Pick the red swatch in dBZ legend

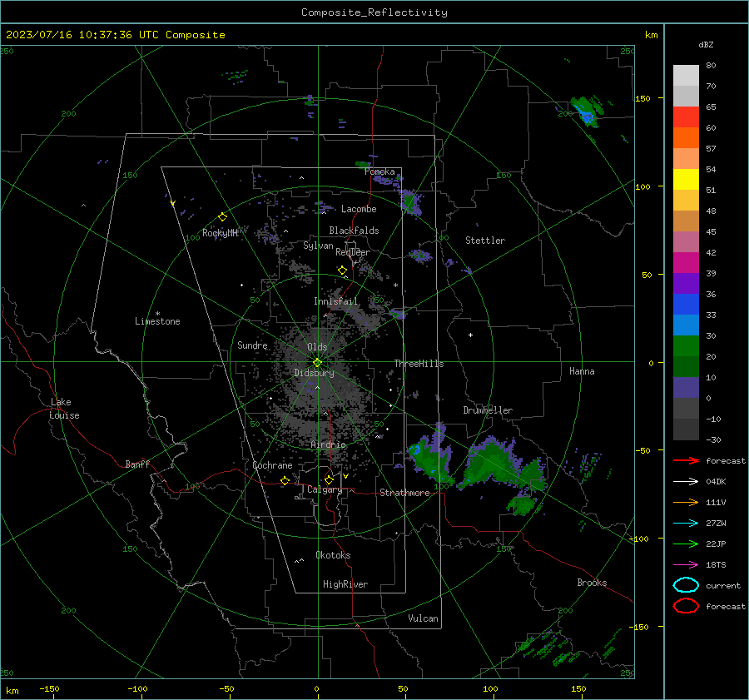click(x=686, y=117)
